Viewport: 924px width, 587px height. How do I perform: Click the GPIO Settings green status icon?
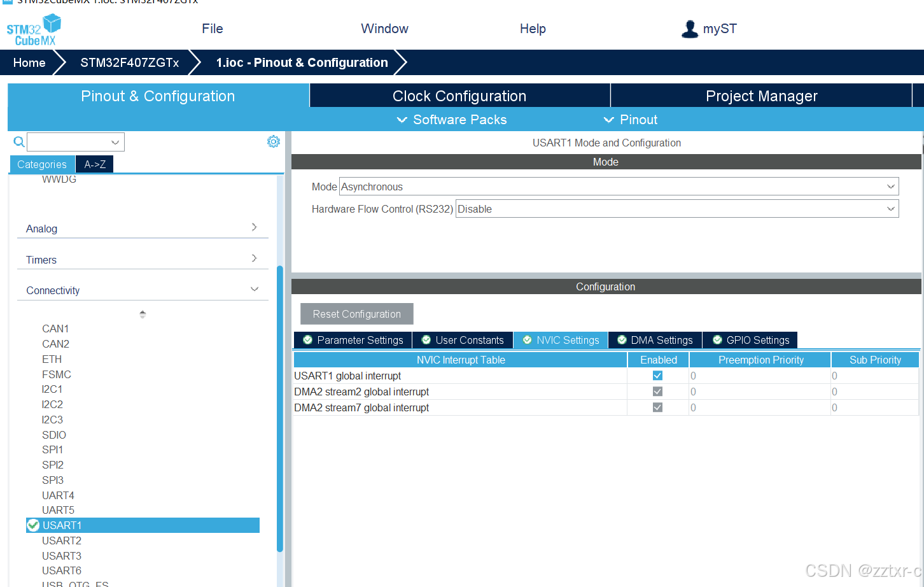click(x=717, y=340)
